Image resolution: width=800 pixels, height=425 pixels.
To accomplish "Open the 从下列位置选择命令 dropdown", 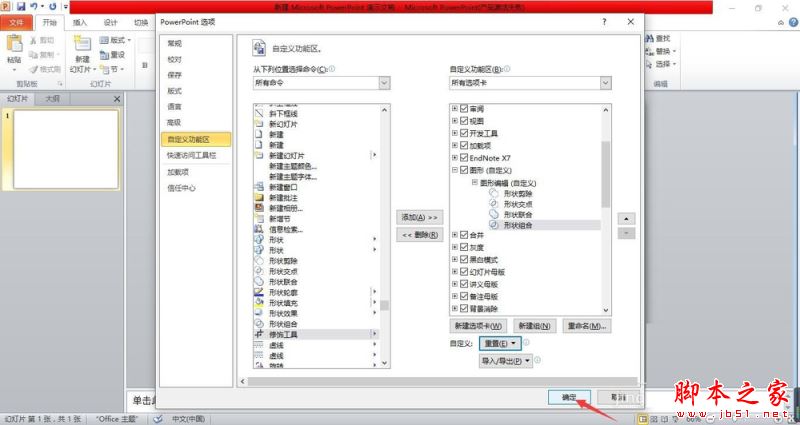I will [385, 83].
